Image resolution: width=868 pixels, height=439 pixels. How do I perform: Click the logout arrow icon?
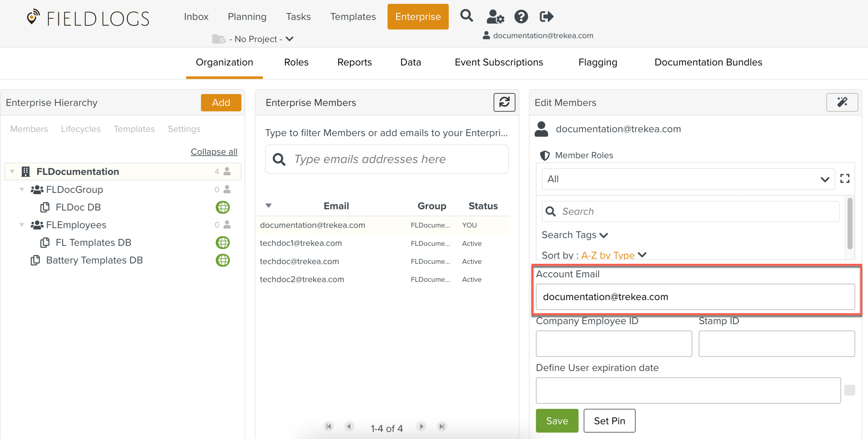pyautogui.click(x=546, y=16)
